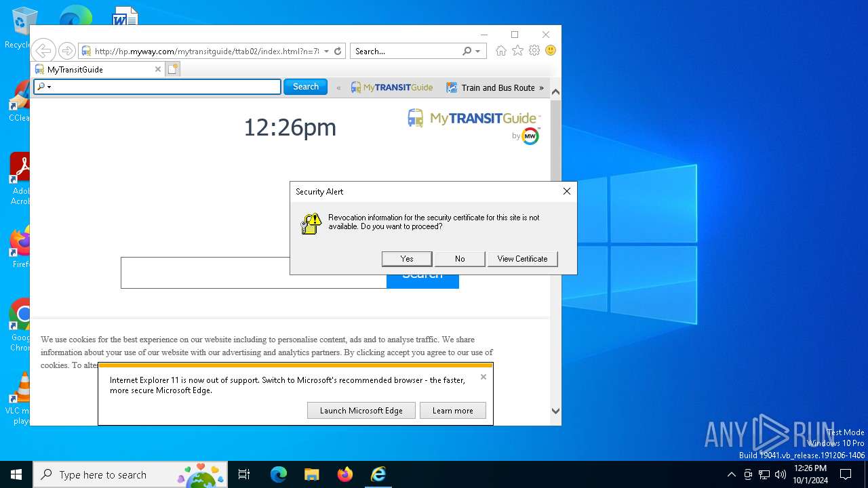Open Task View on the taskbar

click(244, 474)
